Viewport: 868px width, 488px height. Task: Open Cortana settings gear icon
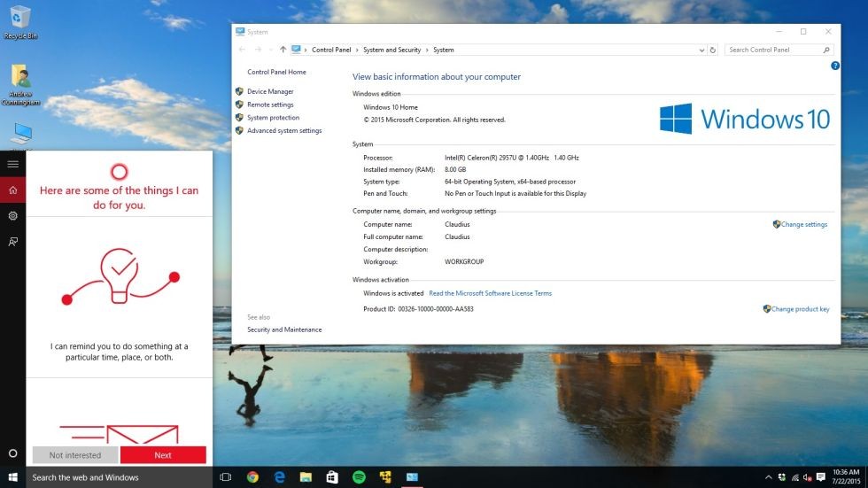pyautogui.click(x=12, y=216)
